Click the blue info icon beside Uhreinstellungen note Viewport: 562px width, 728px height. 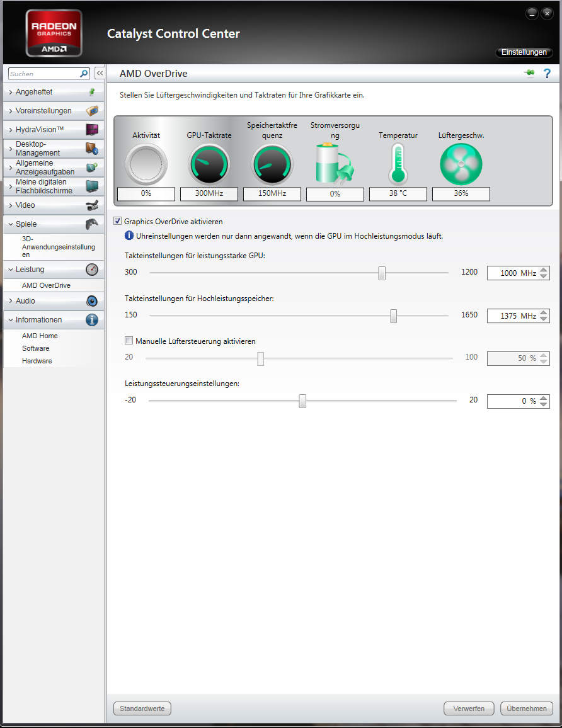coord(129,236)
